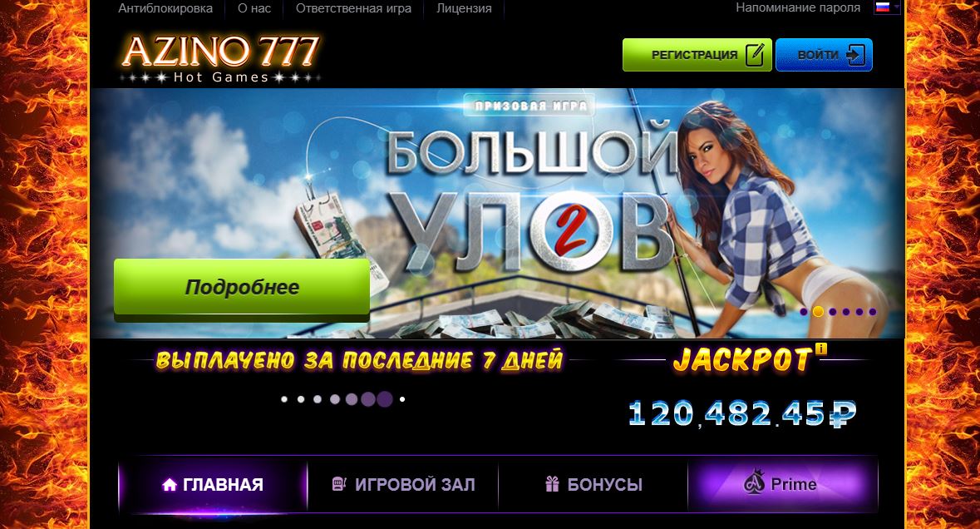980x529 pixels.
Task: Click the spade logo icon on Prime tab
Action: click(x=755, y=482)
